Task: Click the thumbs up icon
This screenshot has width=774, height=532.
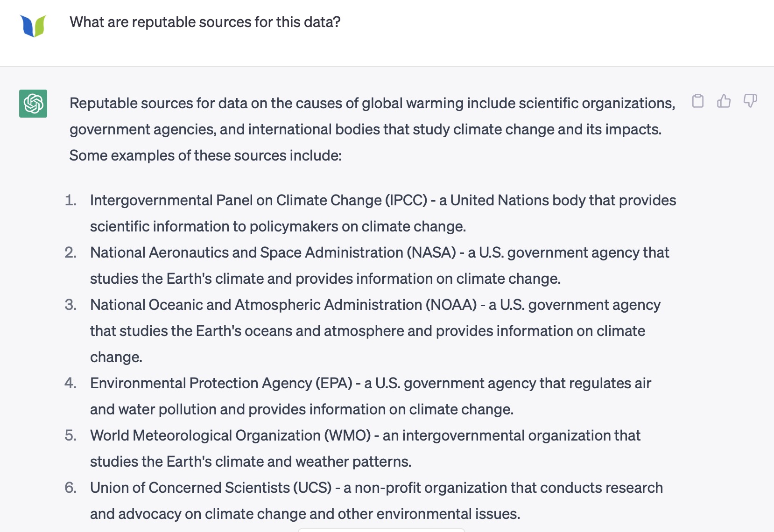Action: click(x=724, y=101)
